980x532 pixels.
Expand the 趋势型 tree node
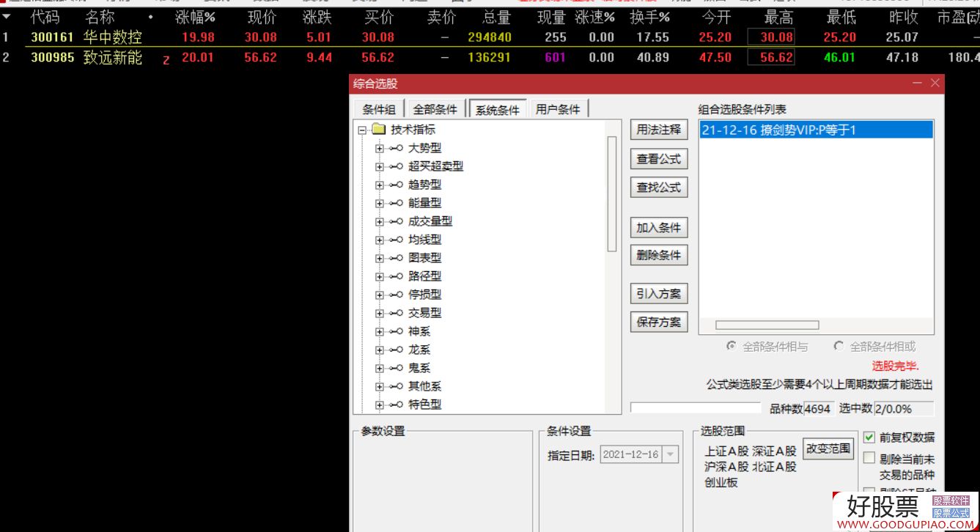click(379, 185)
